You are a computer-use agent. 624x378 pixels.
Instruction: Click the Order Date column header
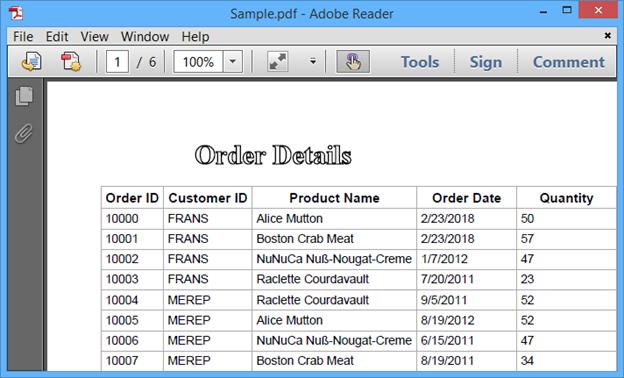pyautogui.click(x=466, y=198)
